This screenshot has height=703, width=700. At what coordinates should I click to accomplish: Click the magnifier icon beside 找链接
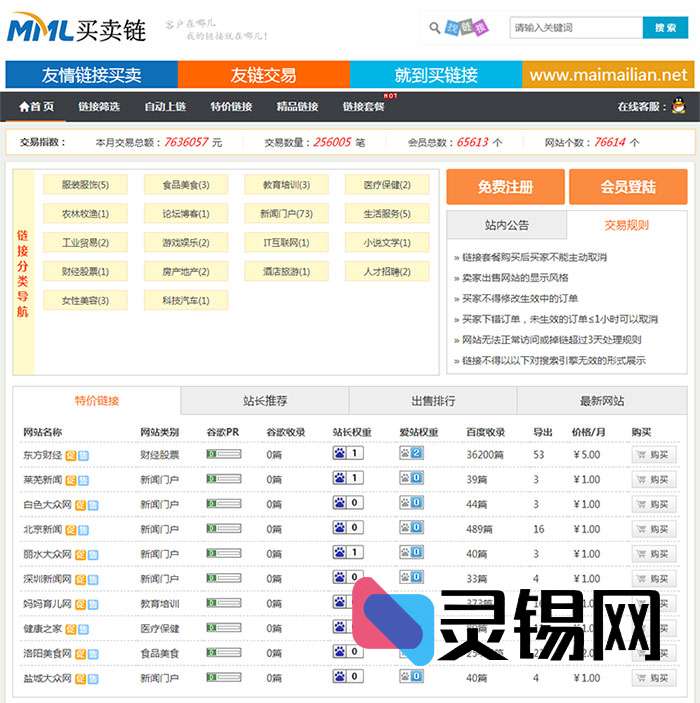click(x=435, y=28)
